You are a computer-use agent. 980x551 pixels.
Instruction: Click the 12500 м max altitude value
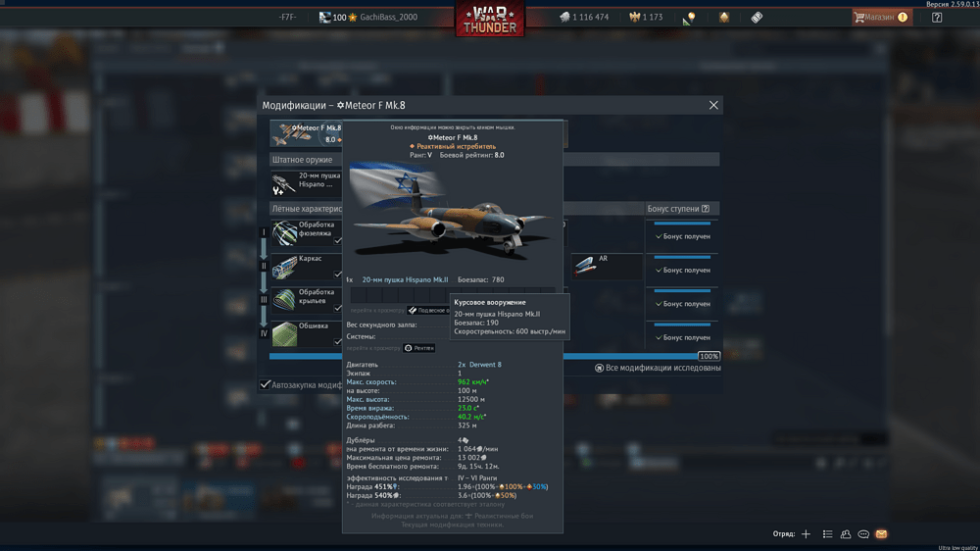coord(471,399)
